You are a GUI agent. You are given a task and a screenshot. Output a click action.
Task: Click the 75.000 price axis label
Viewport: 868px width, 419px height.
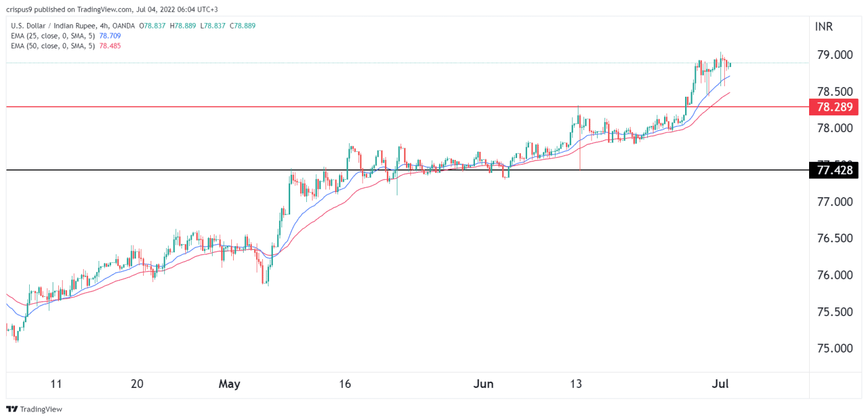835,348
